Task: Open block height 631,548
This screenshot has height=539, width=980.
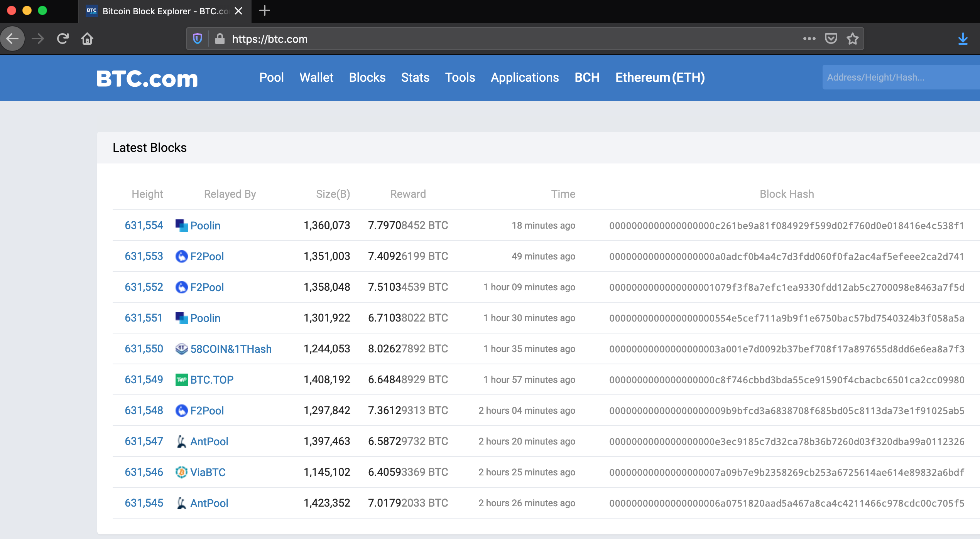Action: (144, 411)
